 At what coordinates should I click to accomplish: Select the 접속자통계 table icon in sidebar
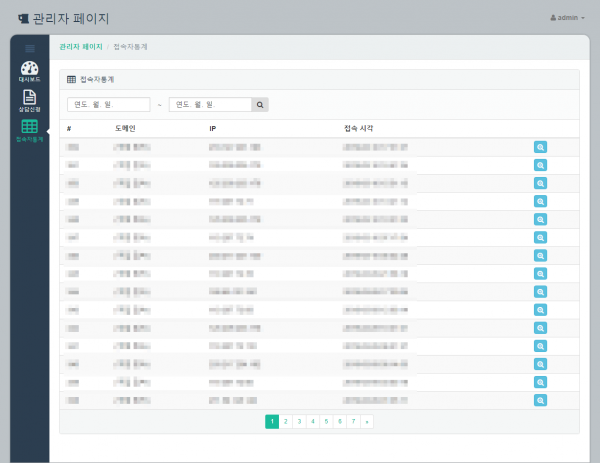click(x=29, y=131)
